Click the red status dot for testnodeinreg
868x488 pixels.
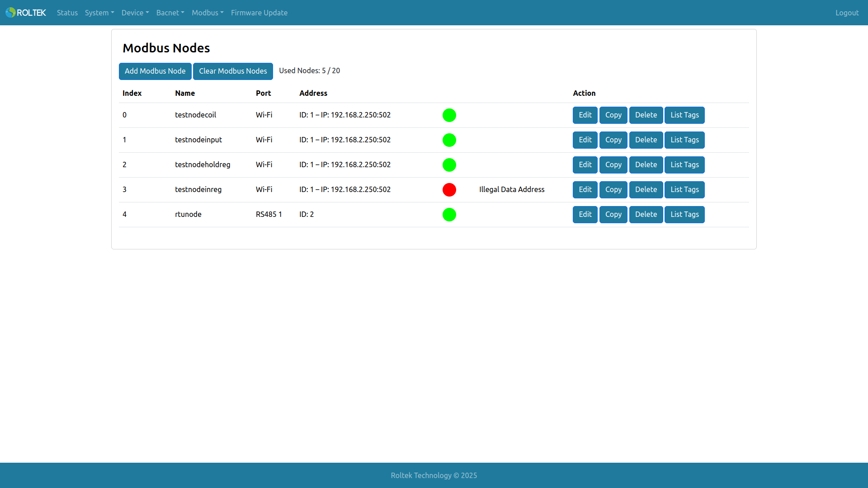[449, 190]
